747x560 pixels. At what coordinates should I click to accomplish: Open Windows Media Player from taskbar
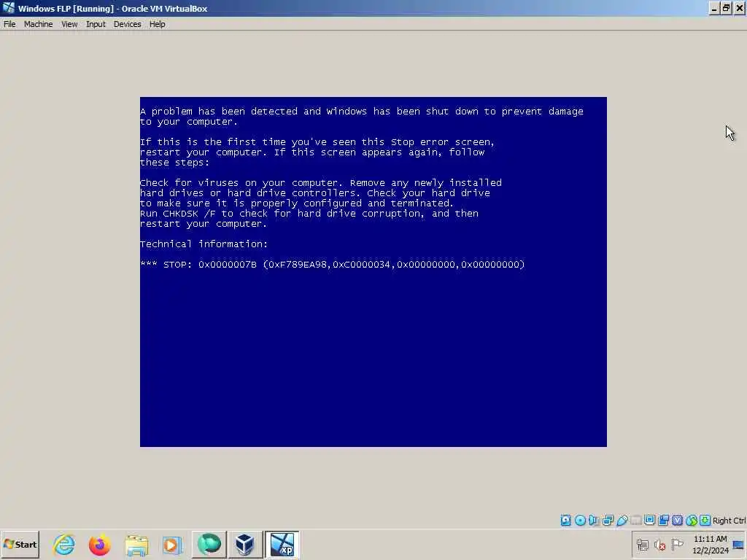172,544
